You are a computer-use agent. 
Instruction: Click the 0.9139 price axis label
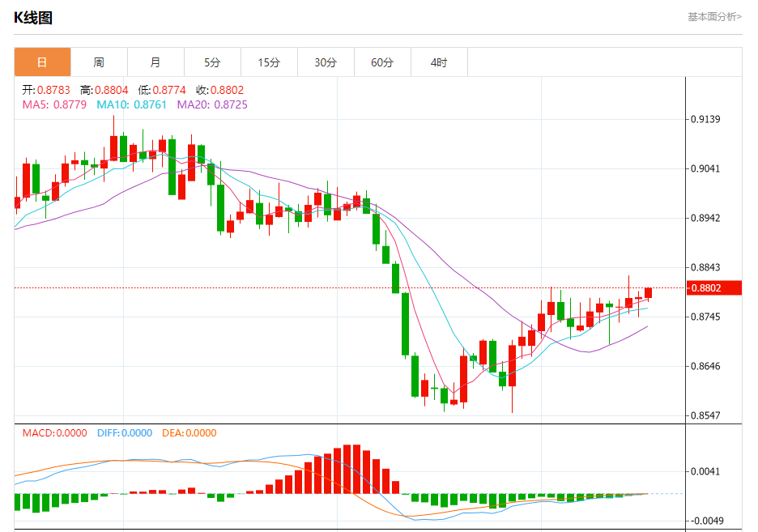tap(705, 119)
